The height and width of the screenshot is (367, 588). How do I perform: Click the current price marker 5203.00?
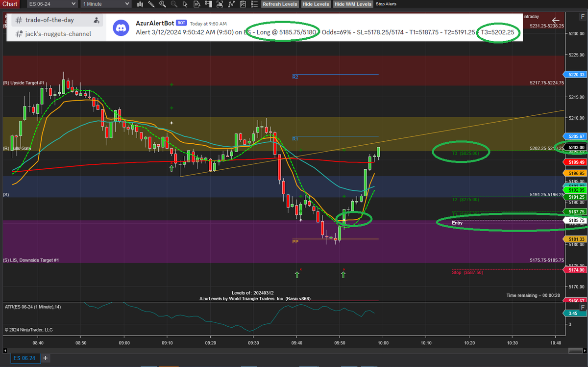pyautogui.click(x=576, y=147)
